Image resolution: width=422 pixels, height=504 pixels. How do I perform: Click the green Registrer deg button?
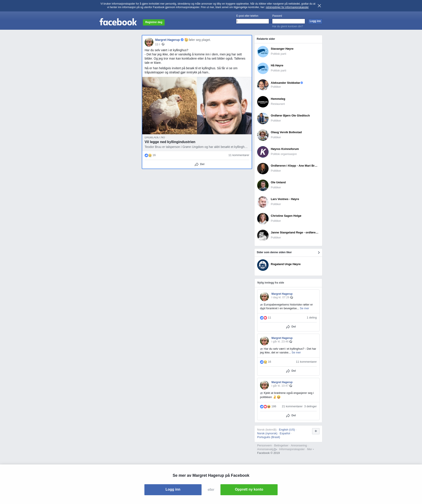(x=154, y=22)
